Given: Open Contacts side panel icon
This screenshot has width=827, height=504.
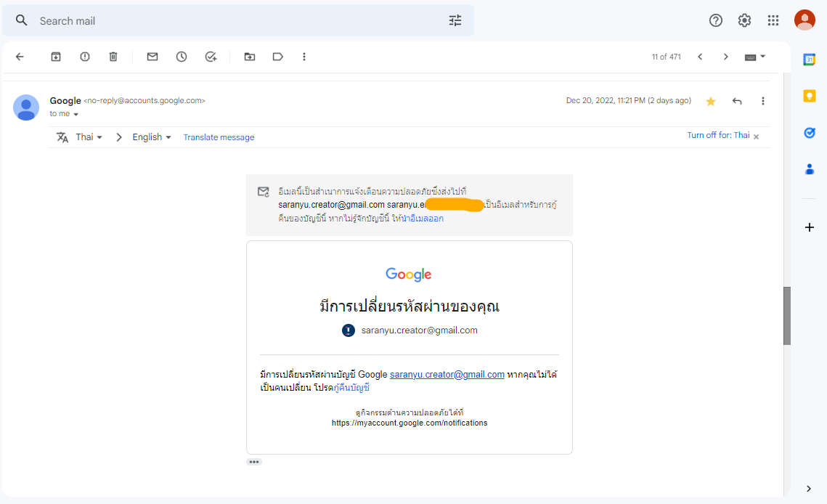Looking at the screenshot, I should click(809, 169).
